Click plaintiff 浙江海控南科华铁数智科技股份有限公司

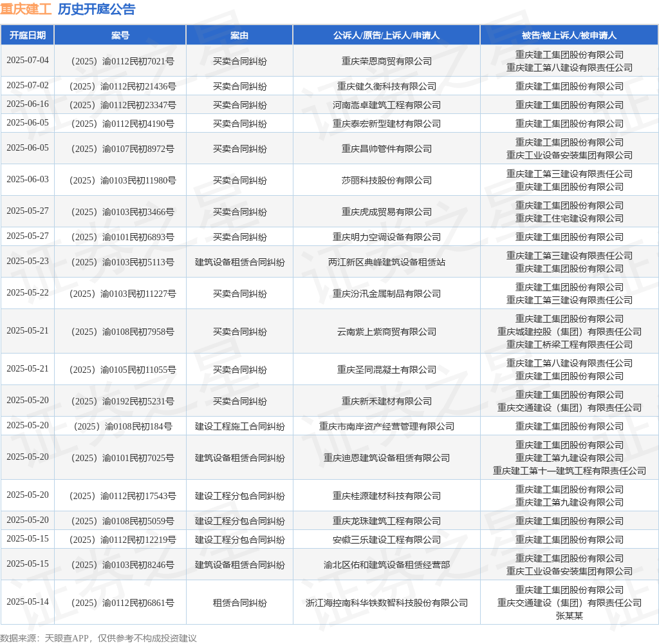pyautogui.click(x=387, y=603)
